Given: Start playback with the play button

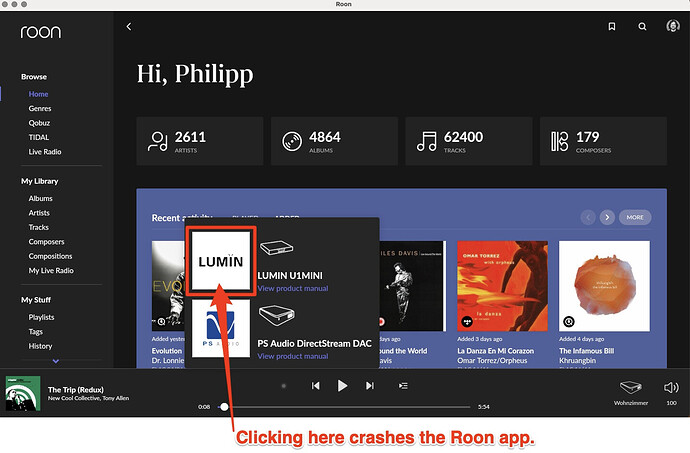Looking at the screenshot, I should click(342, 386).
